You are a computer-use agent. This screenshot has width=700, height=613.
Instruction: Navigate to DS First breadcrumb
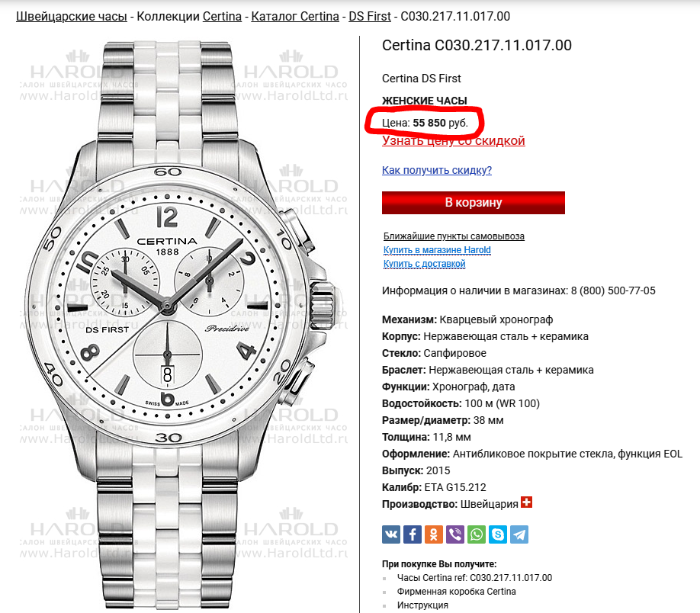(x=370, y=16)
